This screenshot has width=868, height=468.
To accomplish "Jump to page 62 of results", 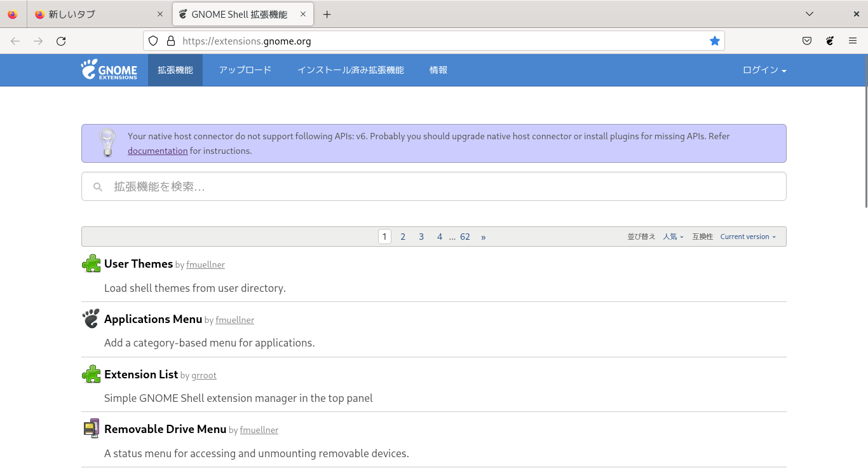I will 465,237.
